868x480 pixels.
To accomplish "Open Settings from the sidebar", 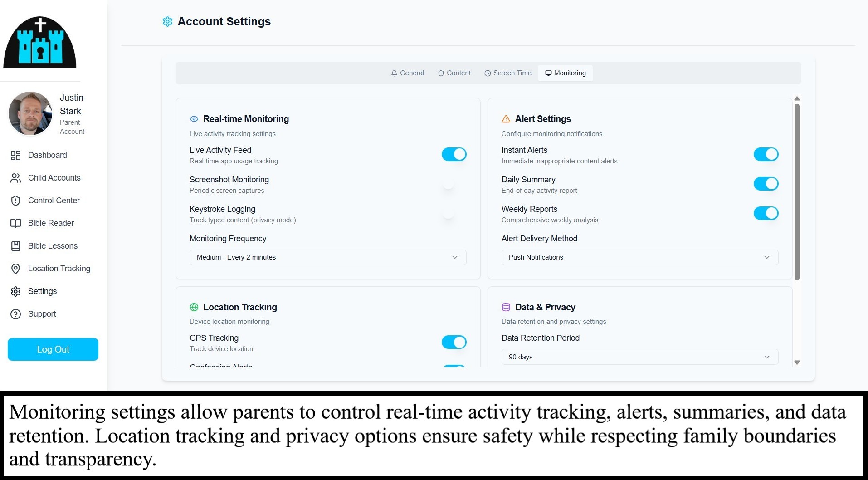I will 42,291.
